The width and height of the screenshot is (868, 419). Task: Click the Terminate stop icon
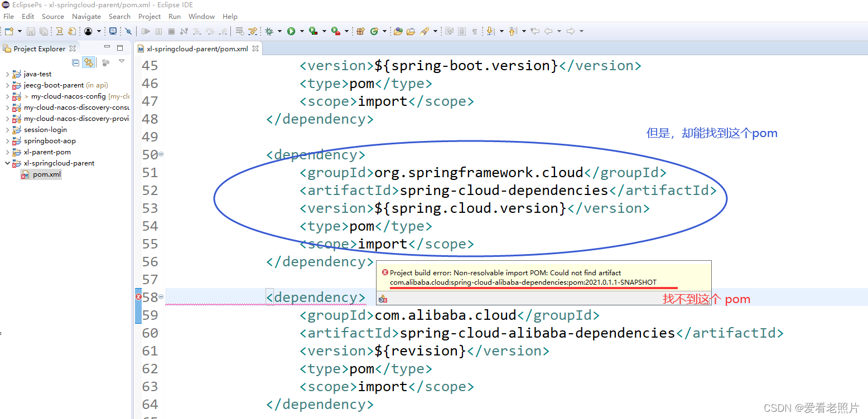171,31
